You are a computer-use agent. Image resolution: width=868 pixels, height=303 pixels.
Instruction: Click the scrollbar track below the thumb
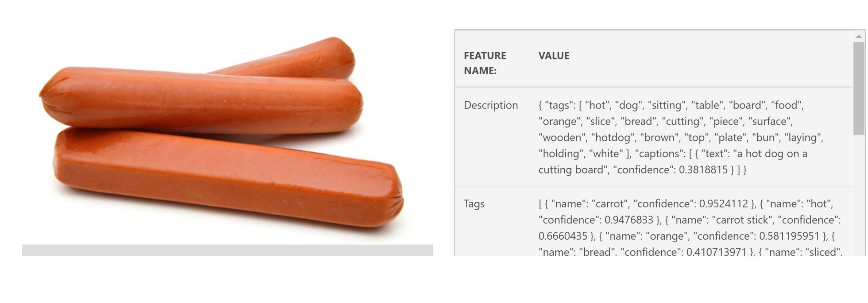click(859, 195)
